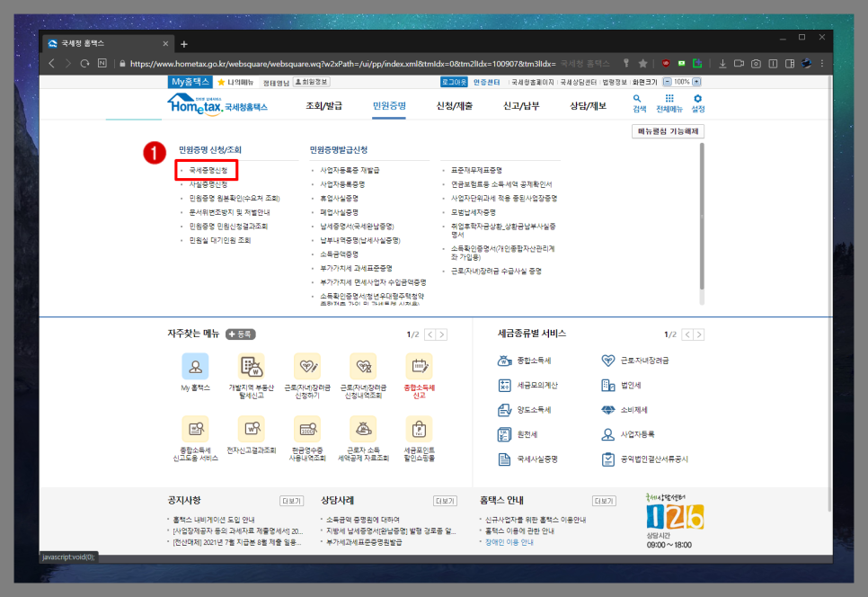Screen dimensions: 868x597
Task: Open 개발지역 부동산 탈세신고 shortcut icon
Action: [x=252, y=366]
